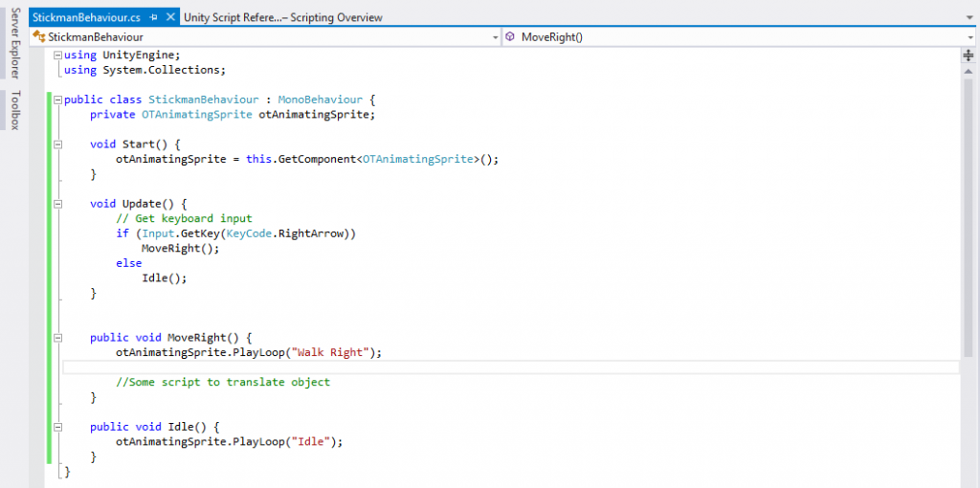Click the editor split-window handle icon
This screenshot has height=488, width=980.
(969, 55)
